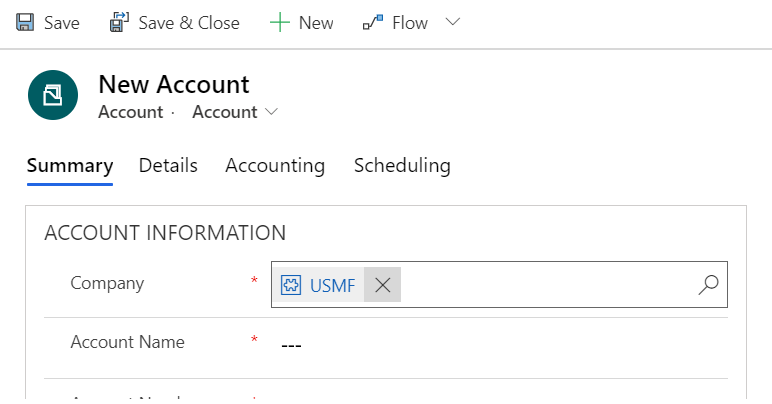Open the USMF company link

333,285
